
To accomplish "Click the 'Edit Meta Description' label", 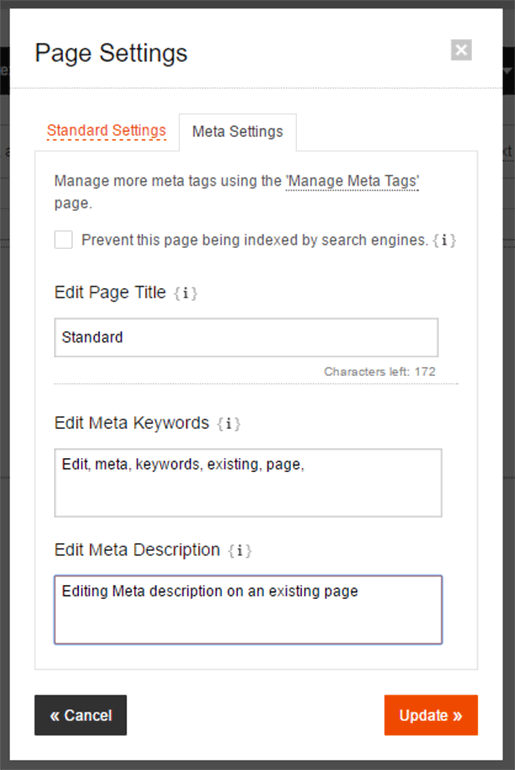I will (x=137, y=550).
